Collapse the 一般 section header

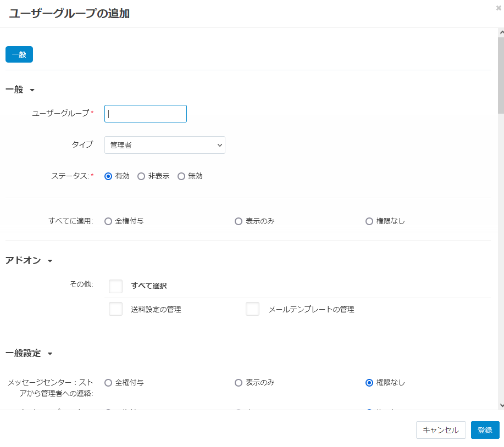pyautogui.click(x=20, y=90)
